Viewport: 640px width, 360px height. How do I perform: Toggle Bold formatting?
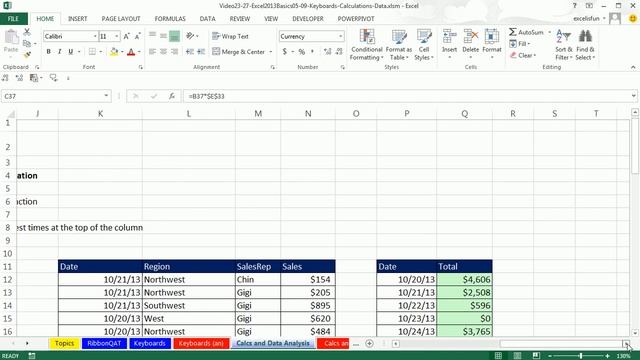click(49, 52)
